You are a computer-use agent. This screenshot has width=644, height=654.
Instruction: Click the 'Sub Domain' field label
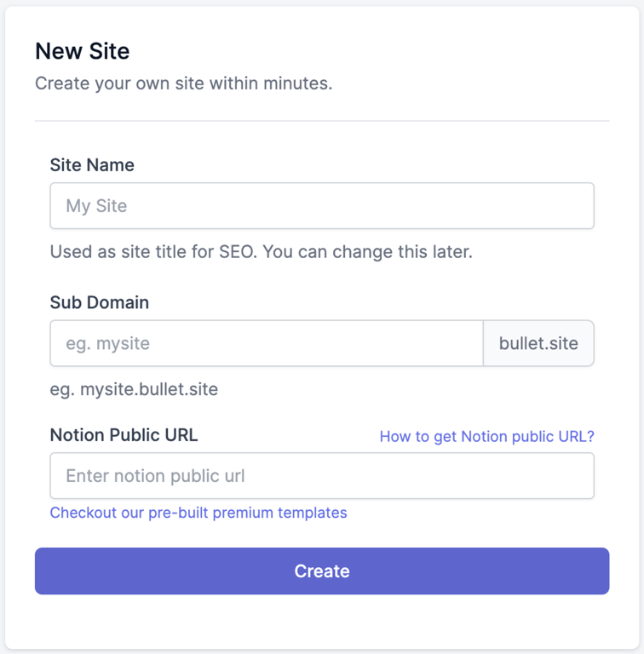[100, 303]
